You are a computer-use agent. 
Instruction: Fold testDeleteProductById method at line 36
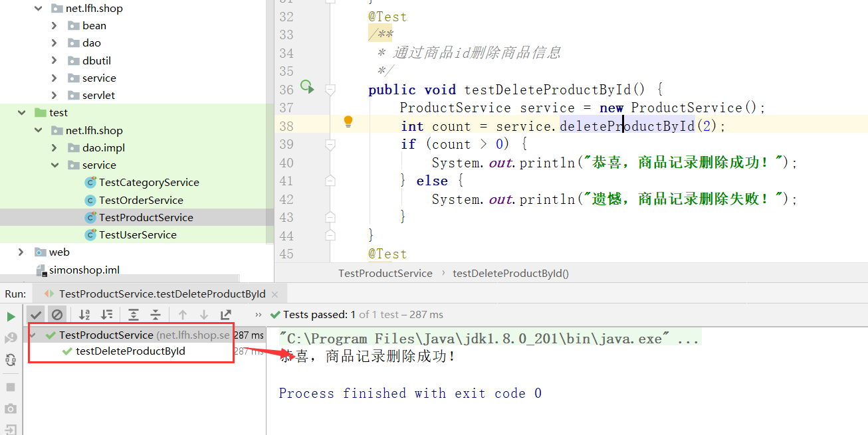(330, 89)
